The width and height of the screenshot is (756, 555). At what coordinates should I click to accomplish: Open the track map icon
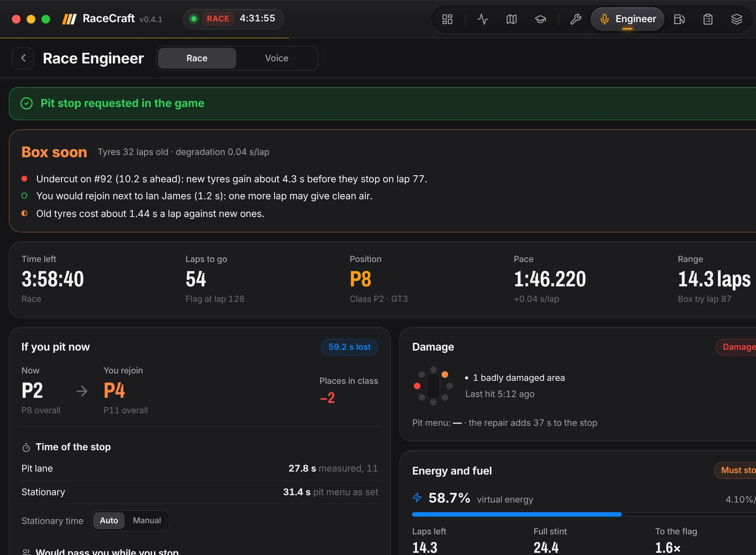pos(511,19)
